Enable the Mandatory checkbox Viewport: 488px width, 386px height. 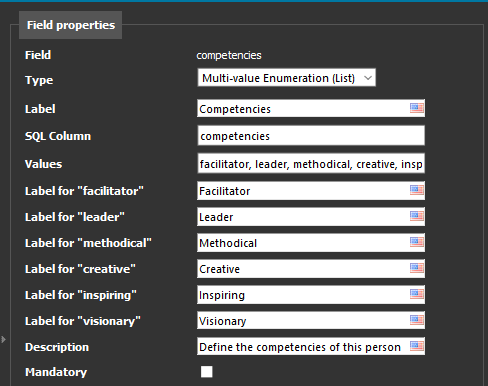(207, 372)
